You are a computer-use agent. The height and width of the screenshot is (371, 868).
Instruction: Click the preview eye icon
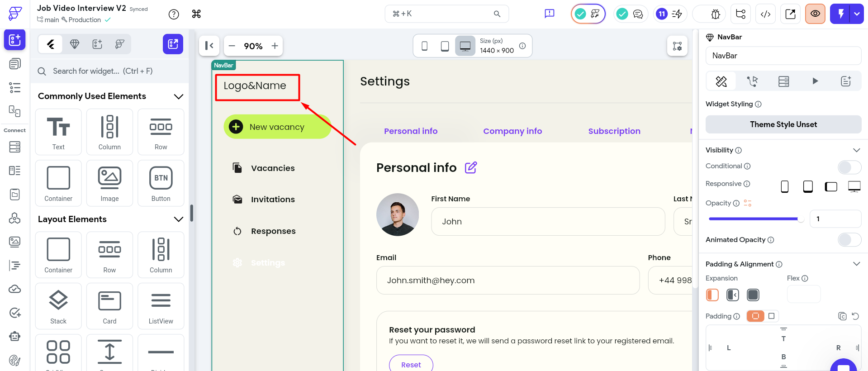click(815, 14)
